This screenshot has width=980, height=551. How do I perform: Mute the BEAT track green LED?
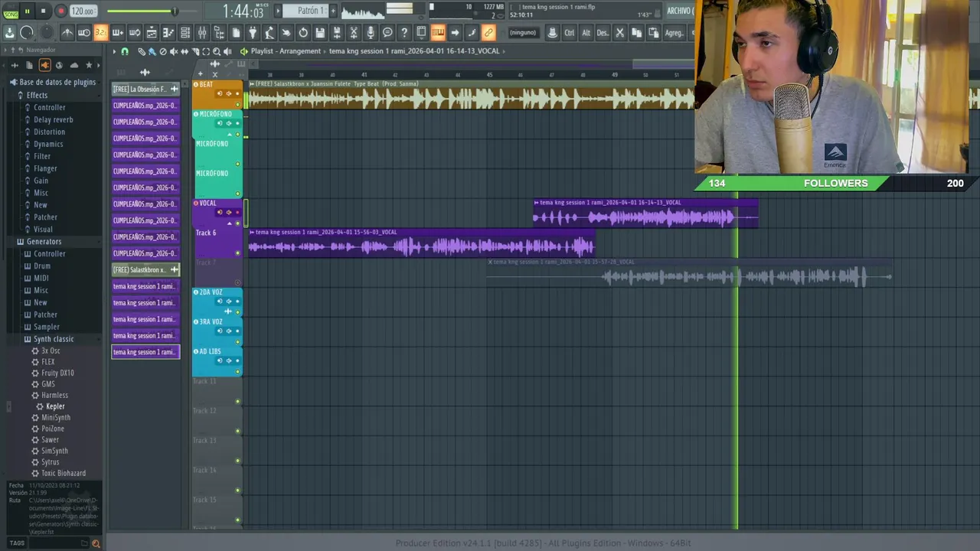pyautogui.click(x=238, y=104)
